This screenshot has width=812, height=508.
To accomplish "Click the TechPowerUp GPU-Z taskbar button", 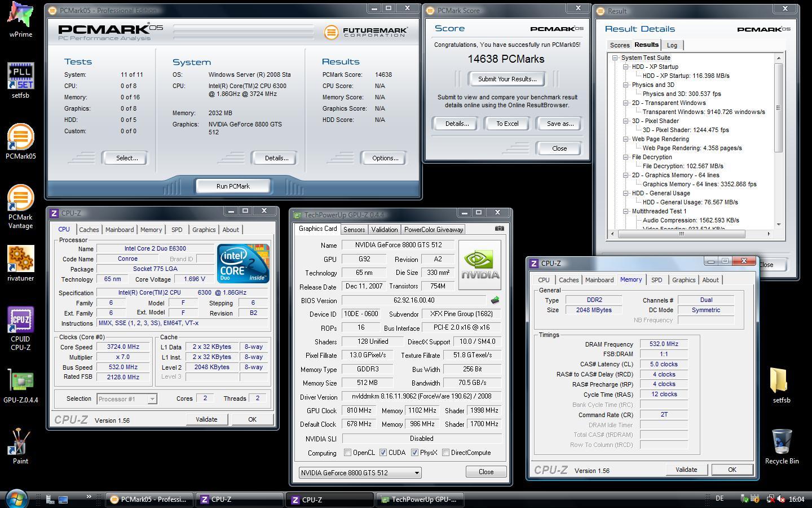I will pyautogui.click(x=421, y=500).
